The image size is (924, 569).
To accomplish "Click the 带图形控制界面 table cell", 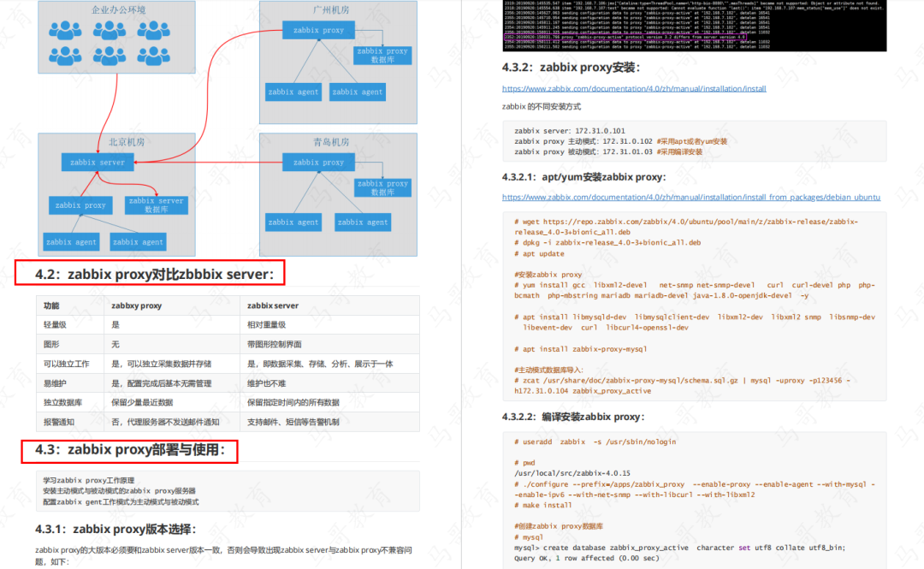I will tap(329, 344).
